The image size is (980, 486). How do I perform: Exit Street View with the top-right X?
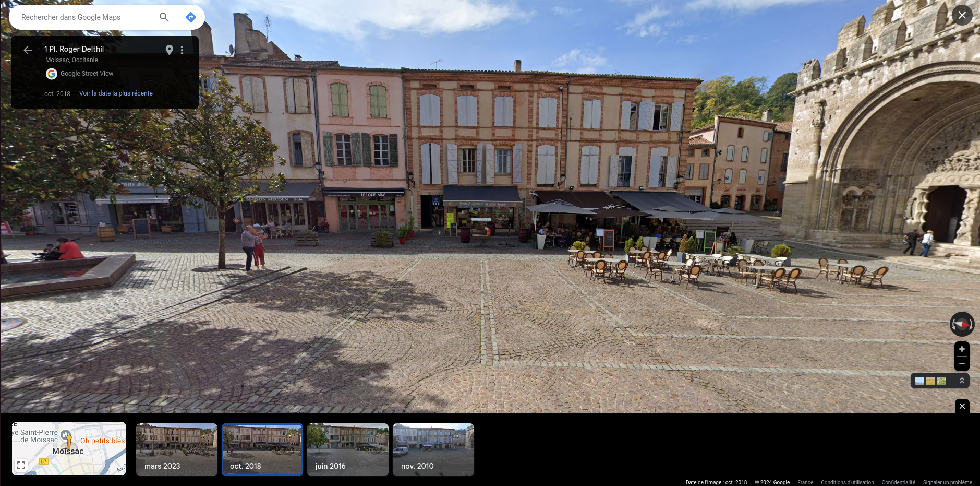click(x=962, y=15)
